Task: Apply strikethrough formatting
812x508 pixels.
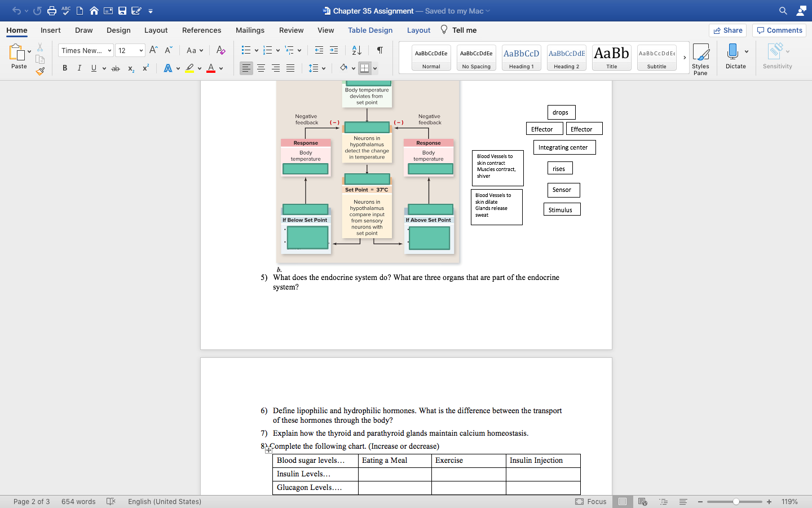Action: [115, 68]
